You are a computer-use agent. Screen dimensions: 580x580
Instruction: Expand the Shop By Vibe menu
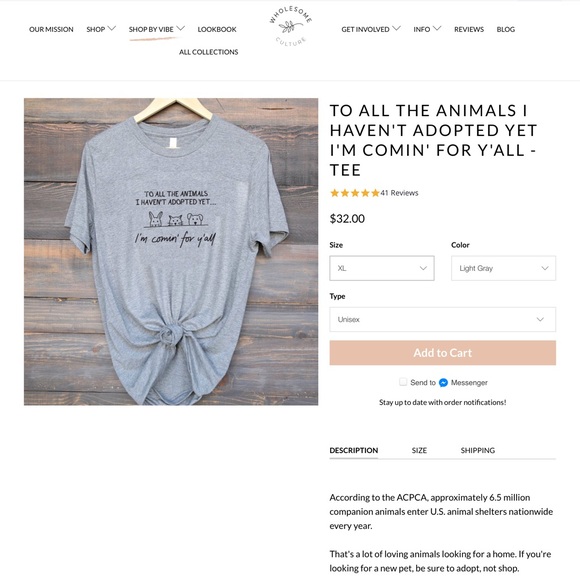coord(156,29)
